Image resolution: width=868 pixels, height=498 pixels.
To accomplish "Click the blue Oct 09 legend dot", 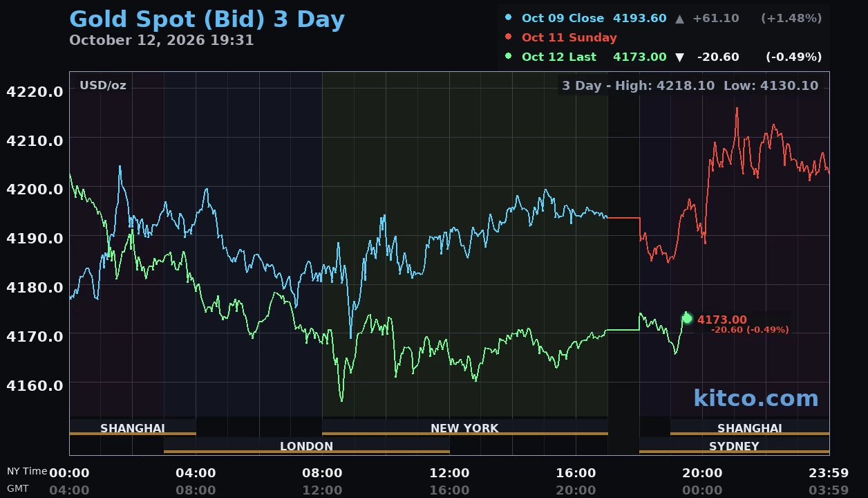I will (509, 18).
